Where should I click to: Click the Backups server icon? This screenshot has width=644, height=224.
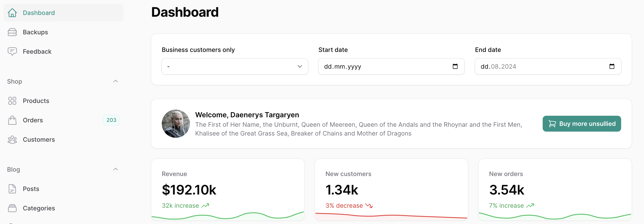point(12,32)
